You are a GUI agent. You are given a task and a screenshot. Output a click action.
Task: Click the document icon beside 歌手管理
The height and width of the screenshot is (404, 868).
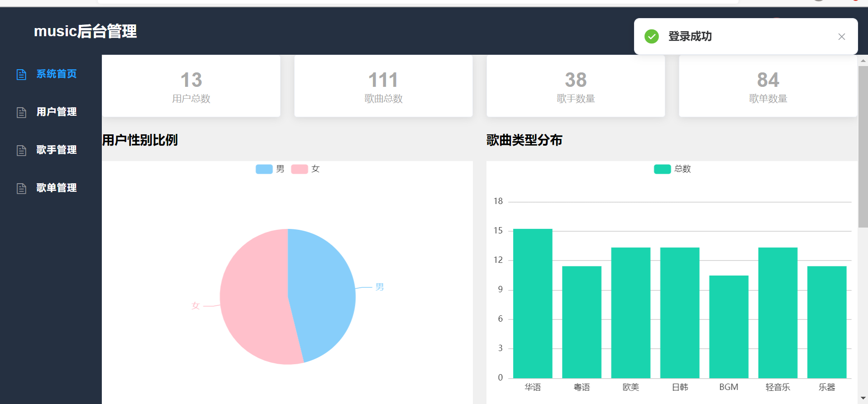pos(21,150)
